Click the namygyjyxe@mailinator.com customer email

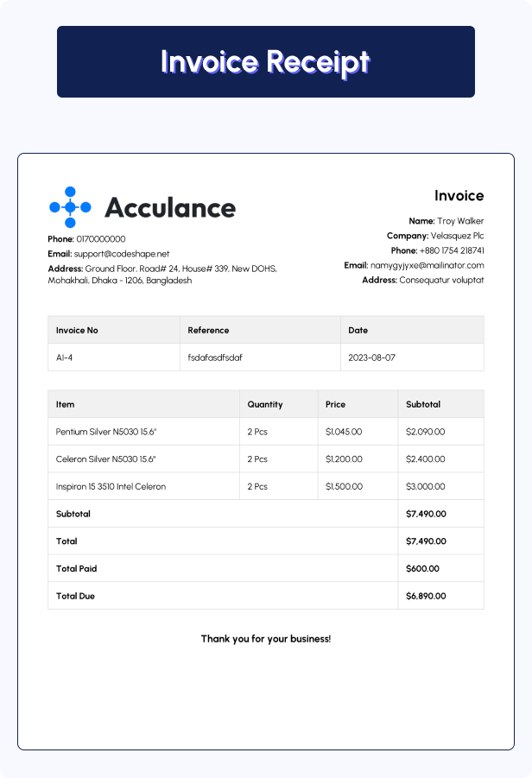(427, 265)
